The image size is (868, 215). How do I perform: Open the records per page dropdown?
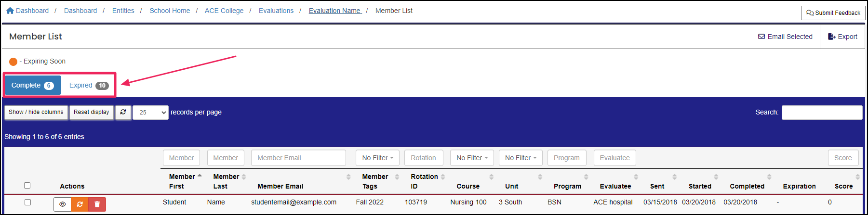tap(150, 112)
